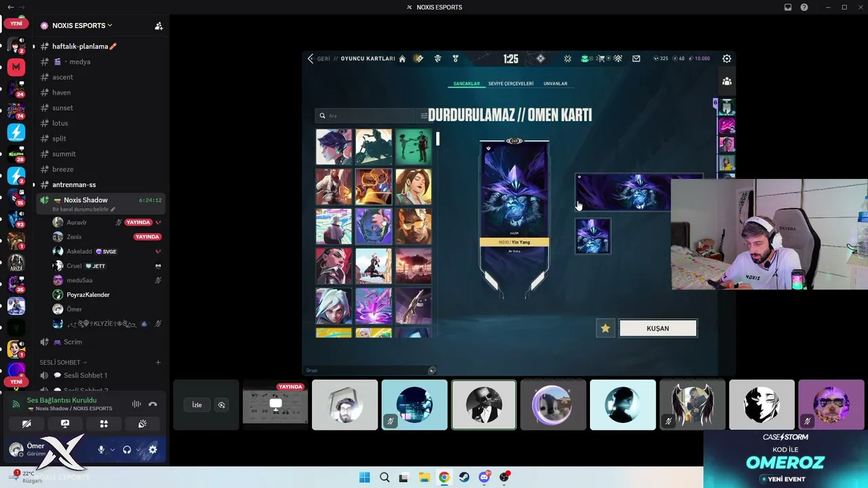This screenshot has width=868, height=488.
Task: Open the server member invite icon
Action: pos(159,26)
